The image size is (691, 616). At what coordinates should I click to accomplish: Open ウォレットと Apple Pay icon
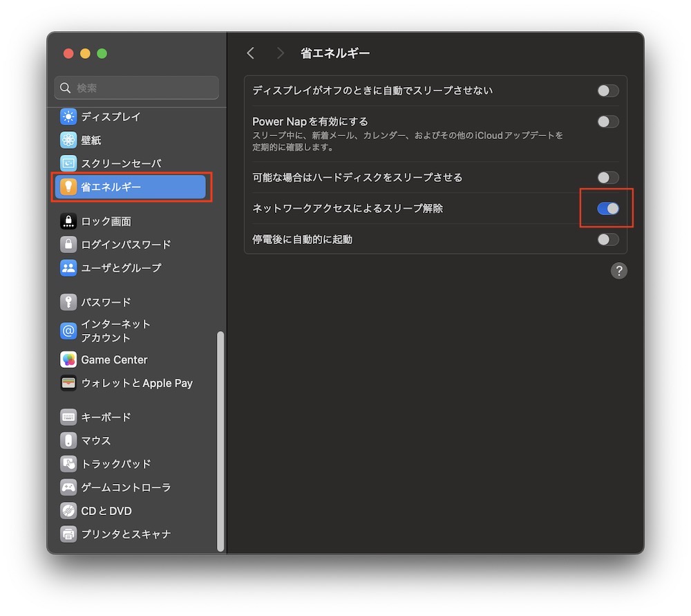(68, 383)
